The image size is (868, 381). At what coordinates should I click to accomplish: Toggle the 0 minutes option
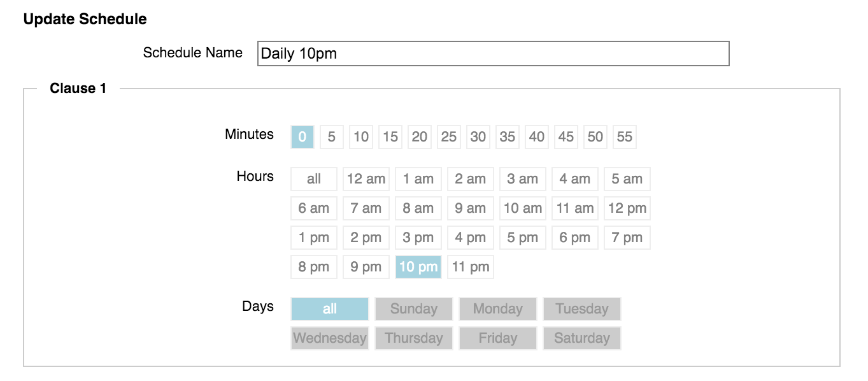(302, 137)
